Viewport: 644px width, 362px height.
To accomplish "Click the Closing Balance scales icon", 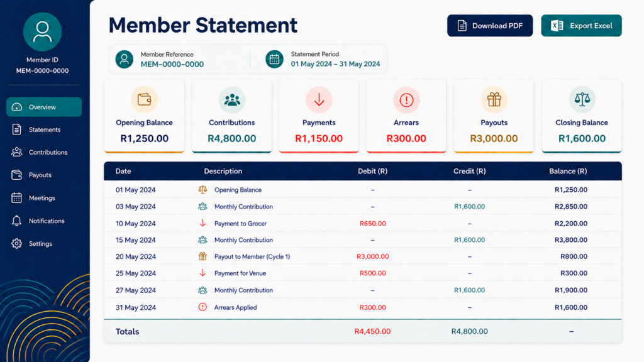I will pyautogui.click(x=582, y=99).
